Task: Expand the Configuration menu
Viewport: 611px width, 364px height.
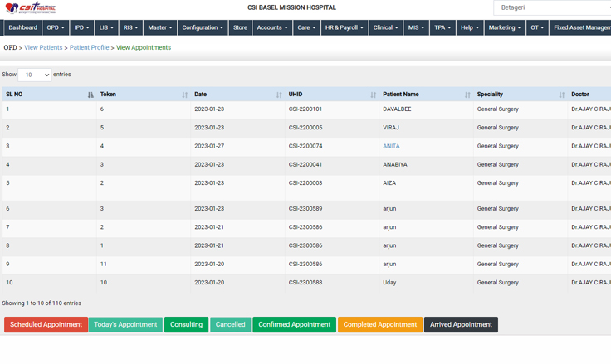Action: (x=203, y=27)
